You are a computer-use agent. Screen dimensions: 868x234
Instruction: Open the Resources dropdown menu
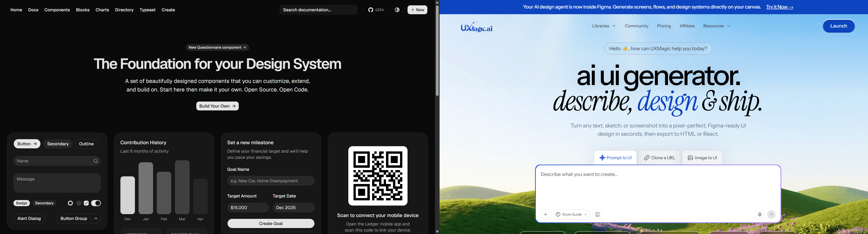(x=717, y=26)
